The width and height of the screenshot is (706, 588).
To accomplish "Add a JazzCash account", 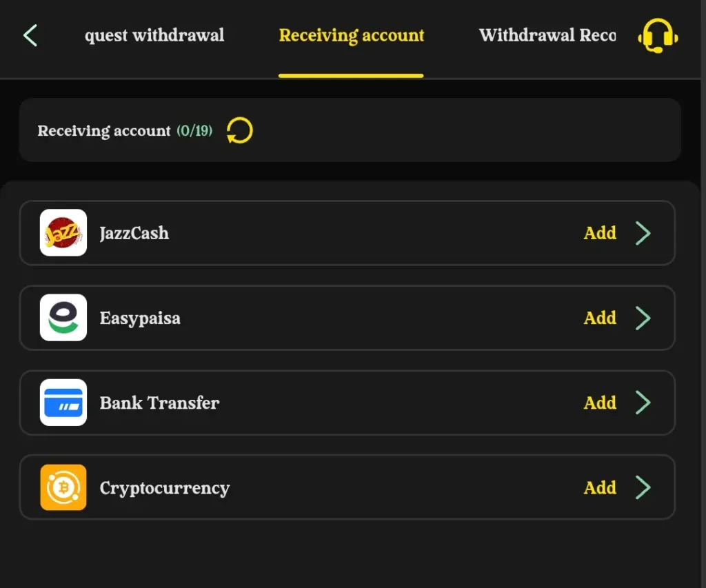I will tap(600, 233).
